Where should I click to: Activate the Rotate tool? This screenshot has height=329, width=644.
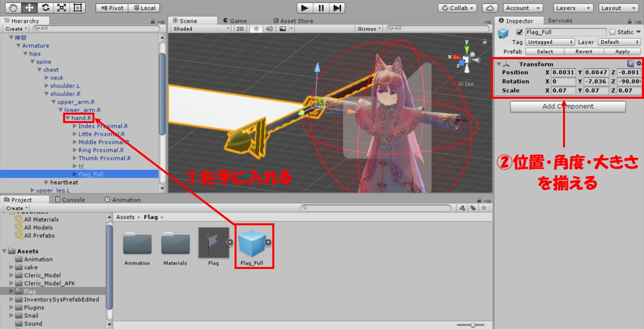click(45, 8)
